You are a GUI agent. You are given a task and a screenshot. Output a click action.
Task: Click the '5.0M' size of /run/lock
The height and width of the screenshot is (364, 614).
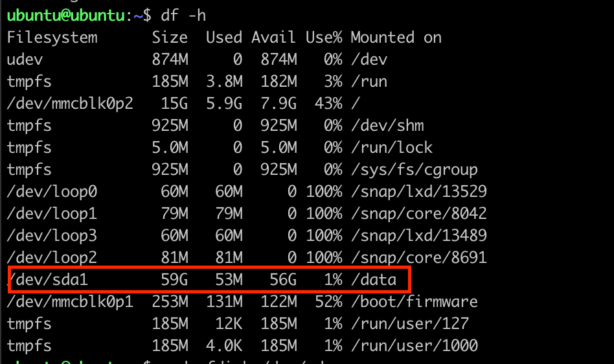point(170,148)
